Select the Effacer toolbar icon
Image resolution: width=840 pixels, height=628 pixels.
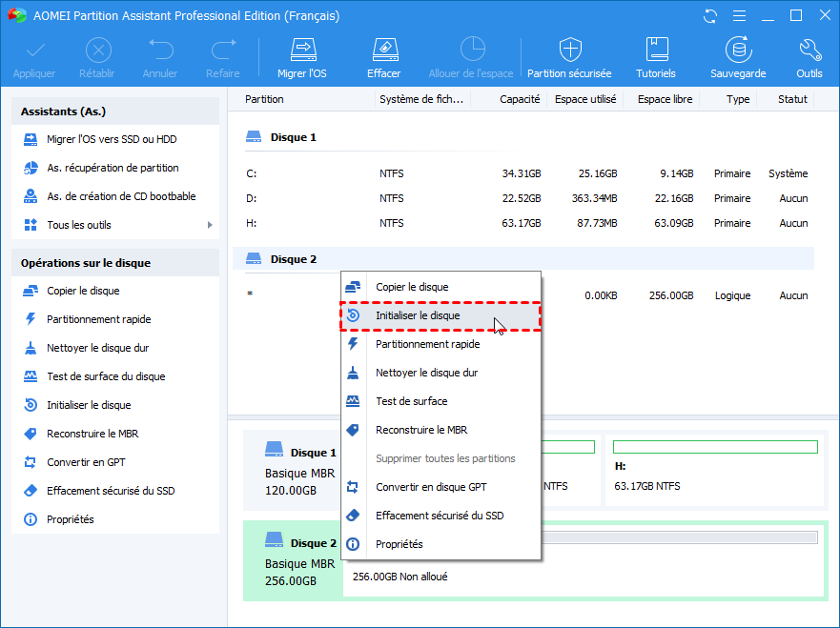383,50
